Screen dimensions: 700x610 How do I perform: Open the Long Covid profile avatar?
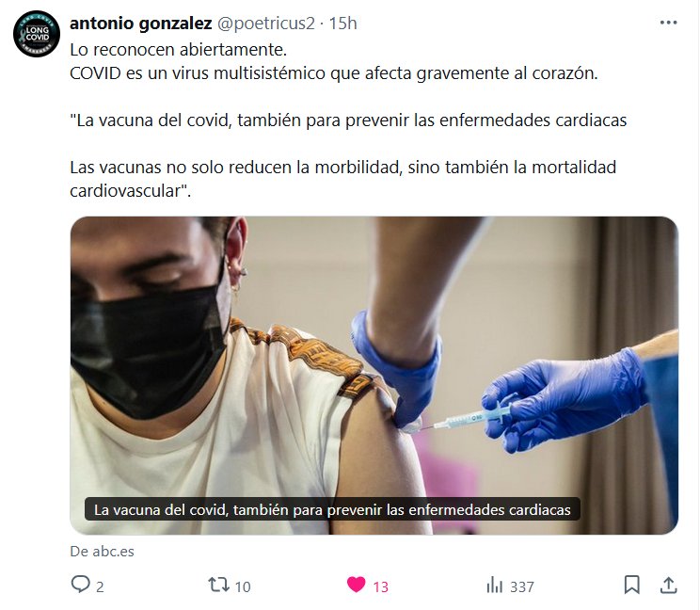click(x=37, y=34)
